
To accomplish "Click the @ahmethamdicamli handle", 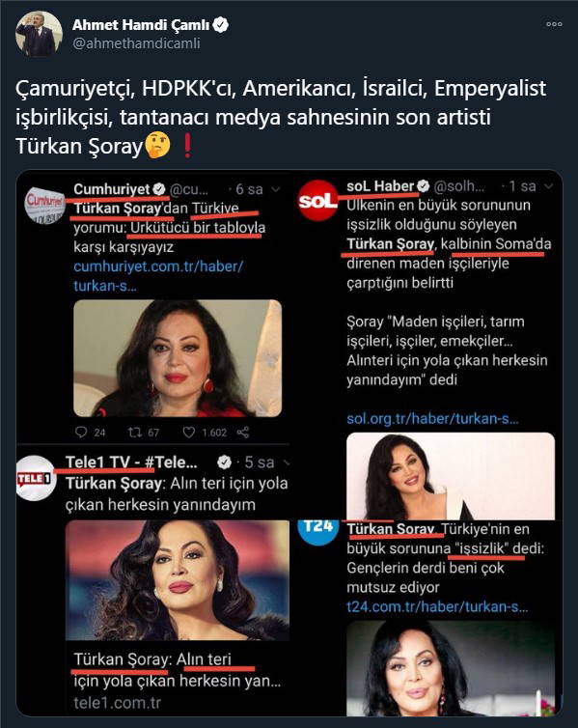I will 136,43.
